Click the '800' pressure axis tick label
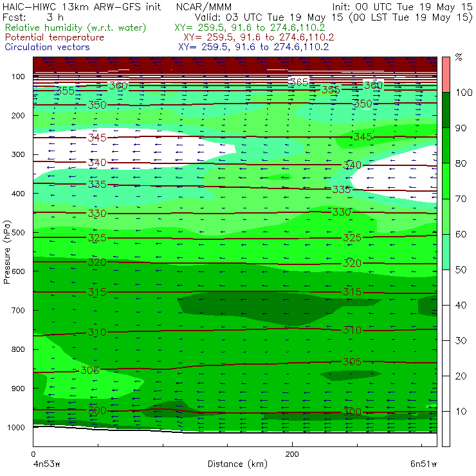This screenshot has height=476, width=476. pos(18,349)
